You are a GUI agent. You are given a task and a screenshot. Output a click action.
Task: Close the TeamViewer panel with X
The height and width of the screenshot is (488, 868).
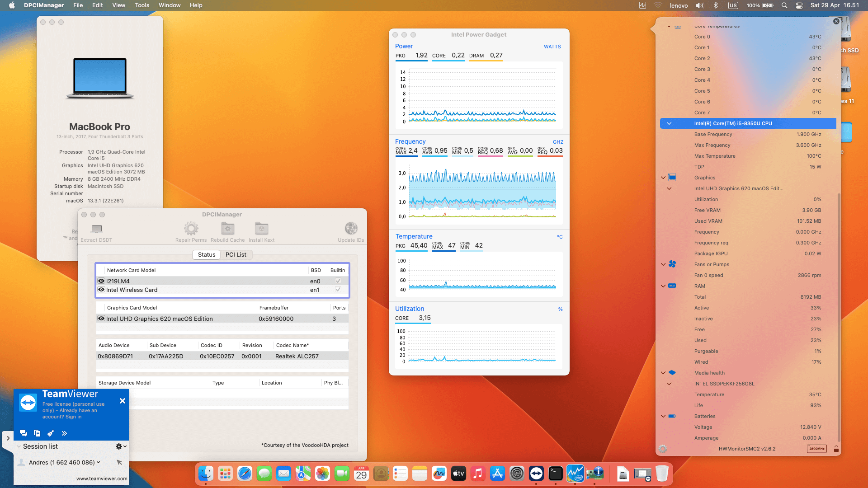(x=123, y=401)
